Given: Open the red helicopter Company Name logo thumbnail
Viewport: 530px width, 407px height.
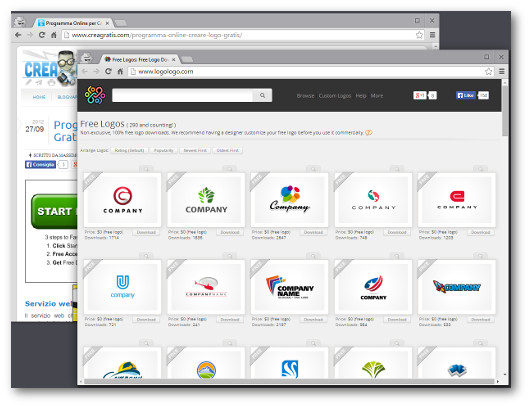Looking at the screenshot, I should point(206,287).
